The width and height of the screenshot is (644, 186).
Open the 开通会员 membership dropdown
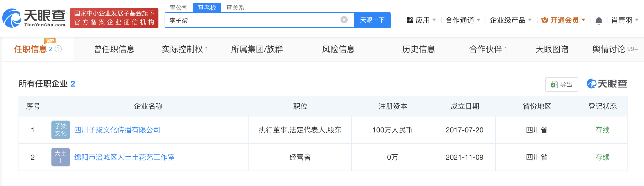(563, 20)
